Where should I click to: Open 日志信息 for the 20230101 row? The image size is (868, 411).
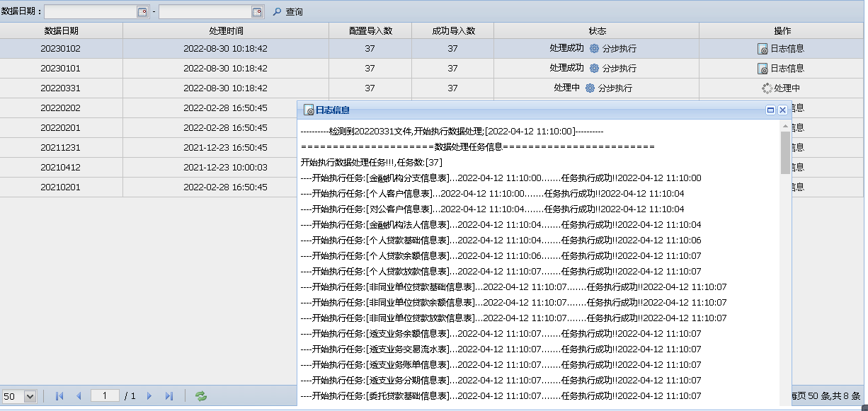pos(781,69)
